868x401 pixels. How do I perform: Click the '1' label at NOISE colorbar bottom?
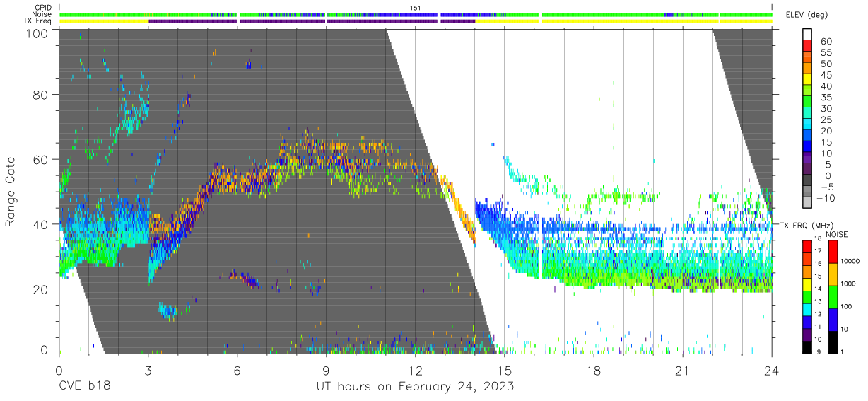pyautogui.click(x=842, y=352)
